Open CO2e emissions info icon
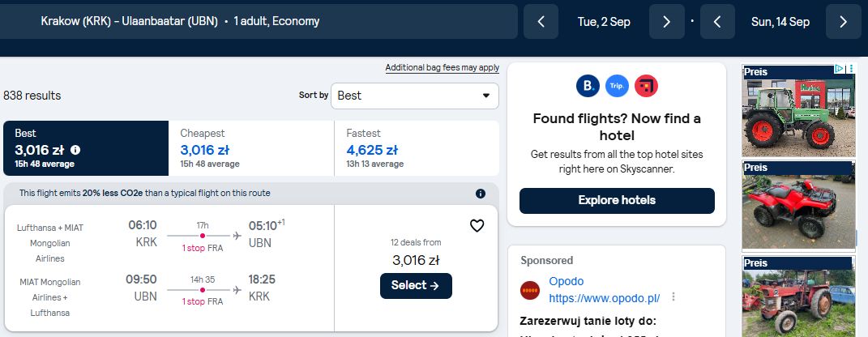The width and height of the screenshot is (868, 337). point(481,194)
